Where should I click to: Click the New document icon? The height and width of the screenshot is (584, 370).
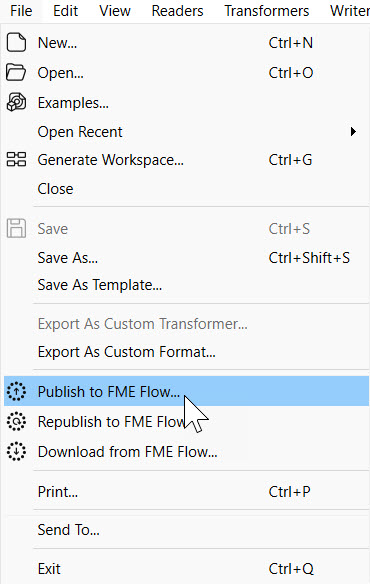click(x=16, y=42)
